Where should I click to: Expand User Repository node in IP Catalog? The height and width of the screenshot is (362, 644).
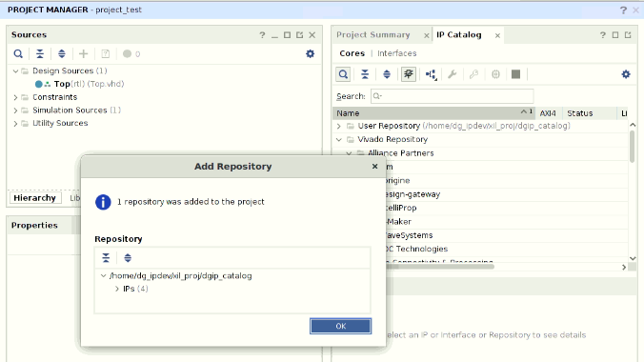coord(339,126)
